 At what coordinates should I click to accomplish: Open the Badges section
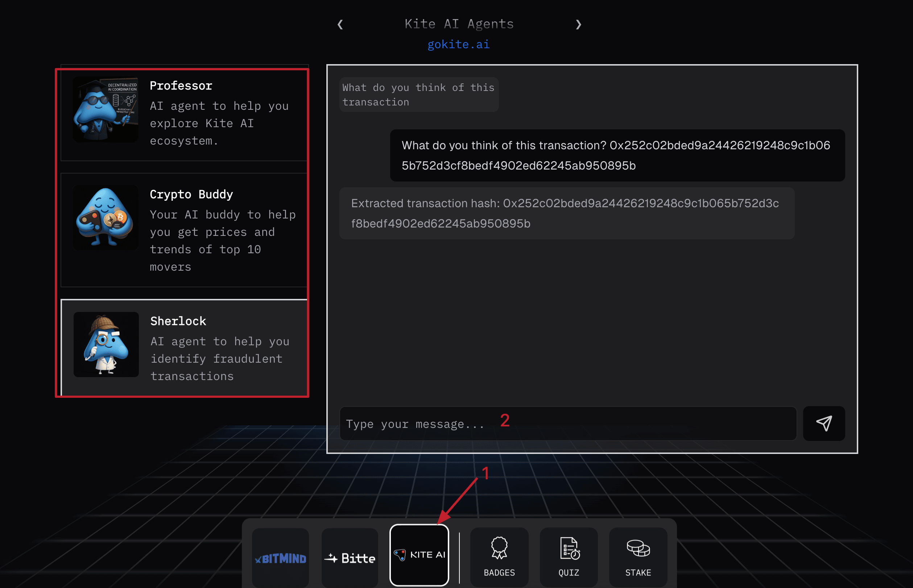499,557
